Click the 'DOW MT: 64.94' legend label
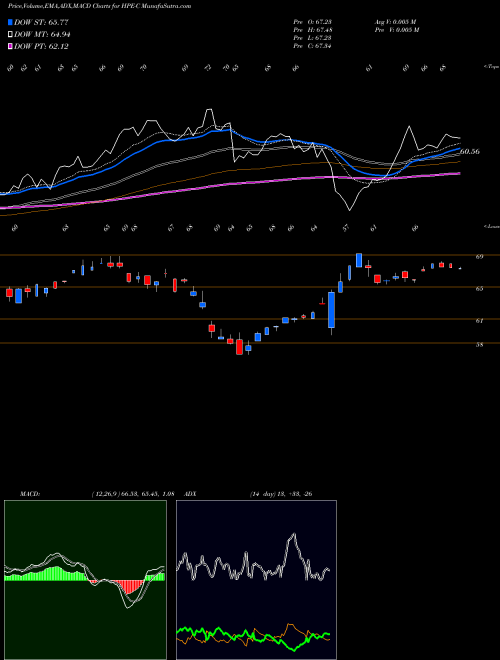Viewport: 500px width, 660px height. point(42,35)
